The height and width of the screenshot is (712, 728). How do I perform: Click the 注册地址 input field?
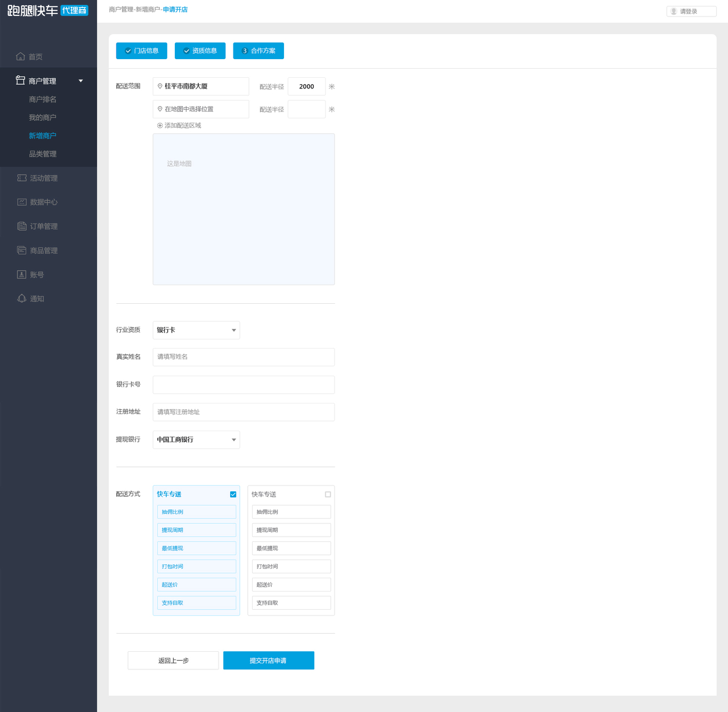(x=244, y=412)
